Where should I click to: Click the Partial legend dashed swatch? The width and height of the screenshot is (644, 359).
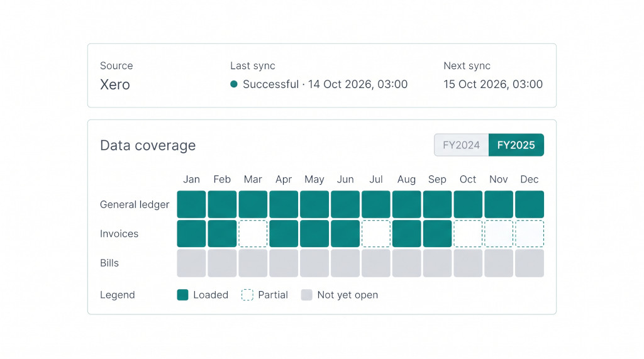coord(247,295)
